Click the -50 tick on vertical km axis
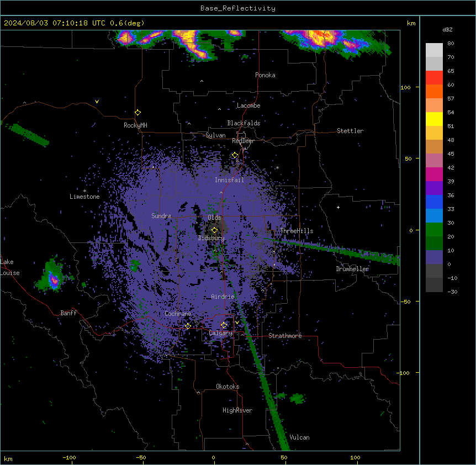This screenshot has height=465, width=476. (x=405, y=302)
